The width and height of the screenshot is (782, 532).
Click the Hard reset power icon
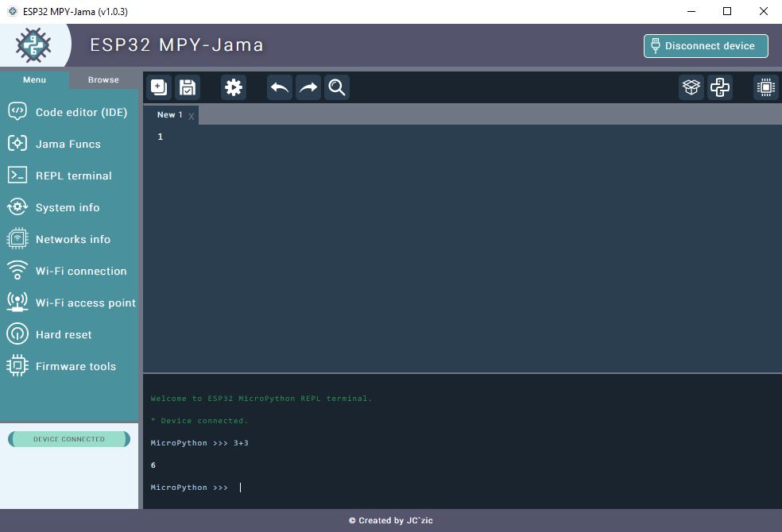coord(17,333)
